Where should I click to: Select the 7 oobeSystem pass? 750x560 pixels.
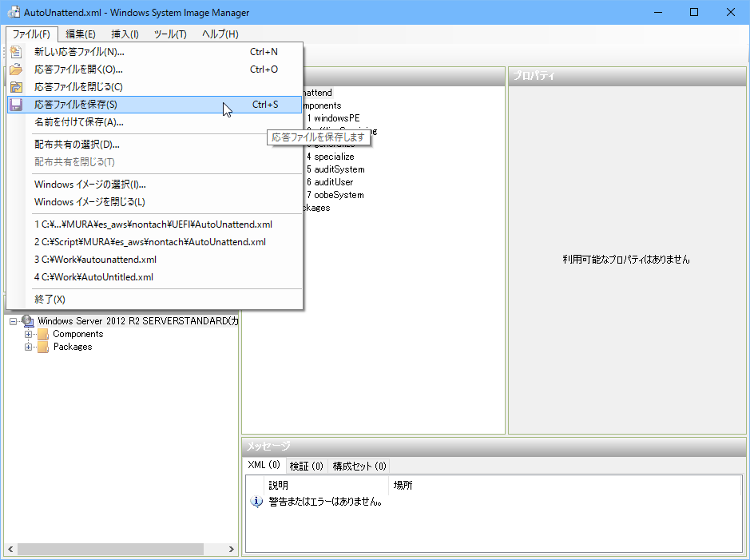click(x=335, y=195)
